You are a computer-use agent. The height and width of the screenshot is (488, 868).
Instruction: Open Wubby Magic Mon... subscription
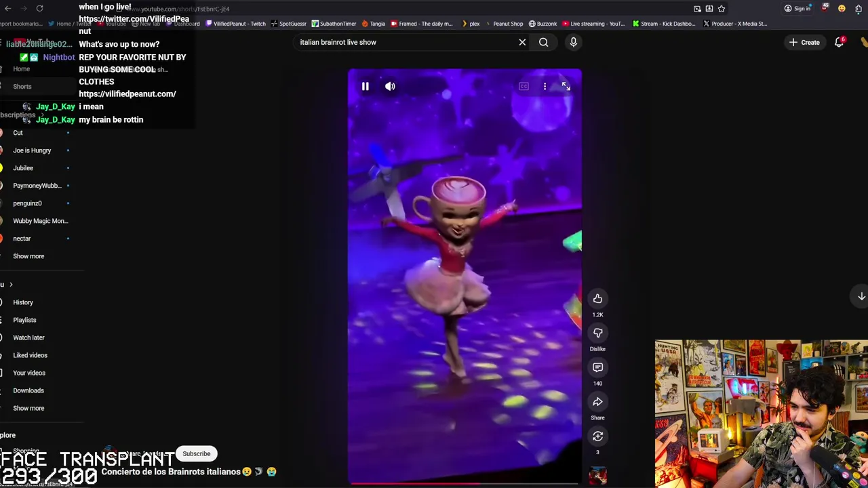click(x=40, y=221)
